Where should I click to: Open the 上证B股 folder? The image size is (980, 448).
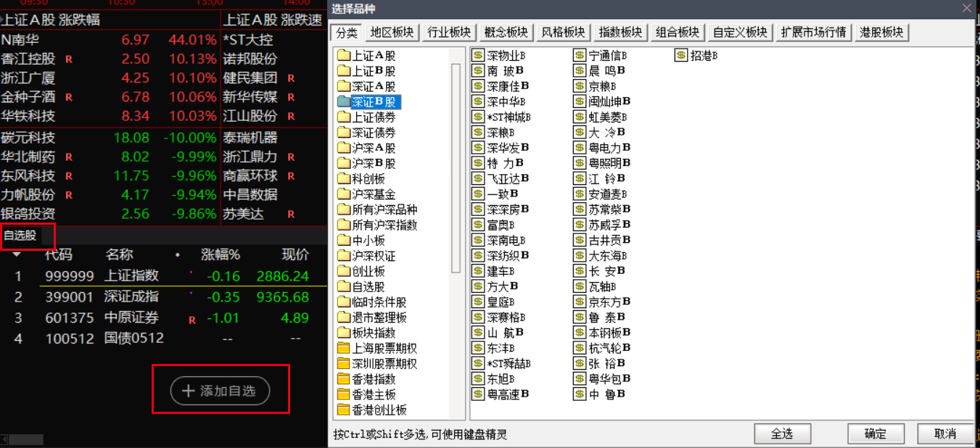(x=367, y=71)
